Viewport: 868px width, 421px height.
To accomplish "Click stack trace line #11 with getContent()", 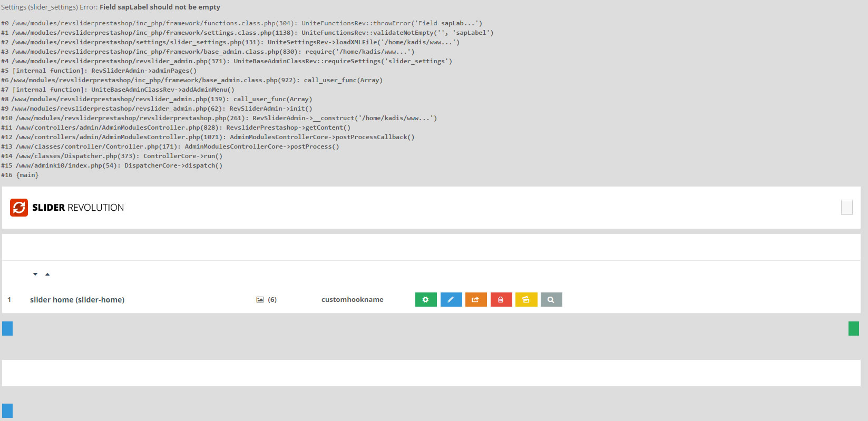I will click(x=176, y=128).
